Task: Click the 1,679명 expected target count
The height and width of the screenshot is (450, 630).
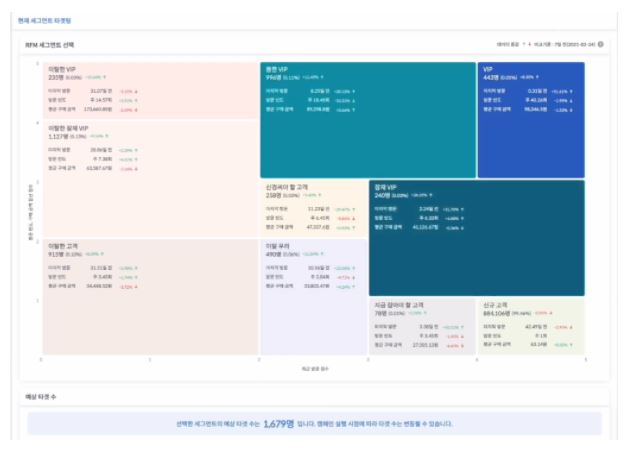Action: tap(278, 423)
